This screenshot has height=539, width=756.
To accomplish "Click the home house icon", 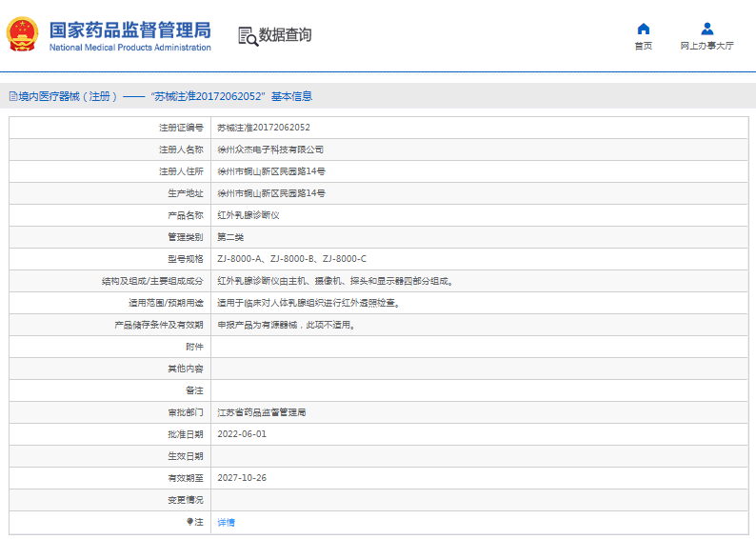I will (644, 29).
